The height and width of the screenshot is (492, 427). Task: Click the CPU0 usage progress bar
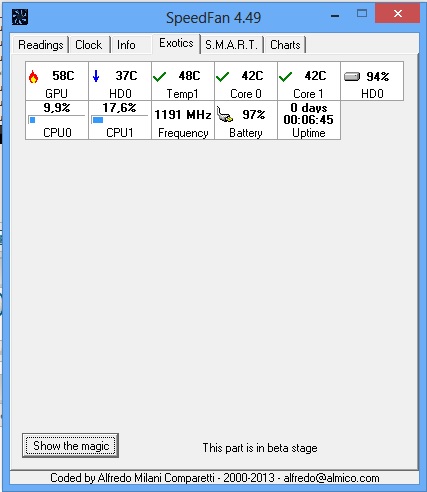pos(57,120)
